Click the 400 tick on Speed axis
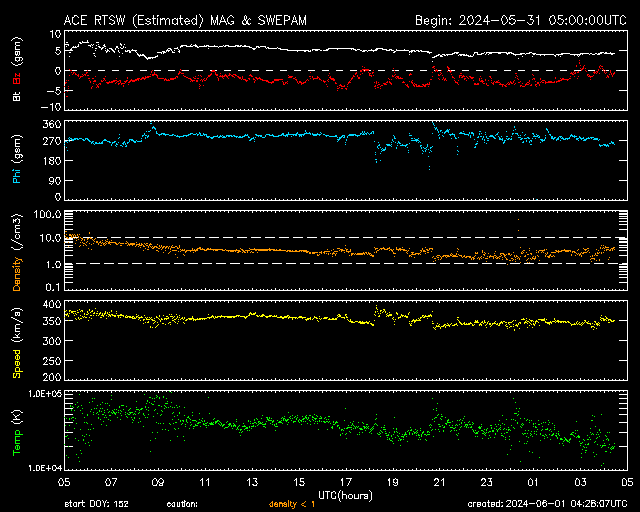The image size is (640, 512). pos(47,303)
